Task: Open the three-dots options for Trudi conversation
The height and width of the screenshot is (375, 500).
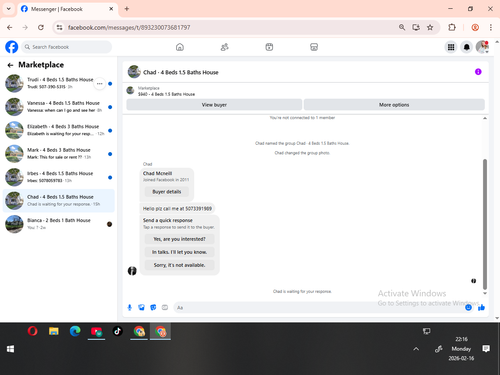Action: (100, 84)
